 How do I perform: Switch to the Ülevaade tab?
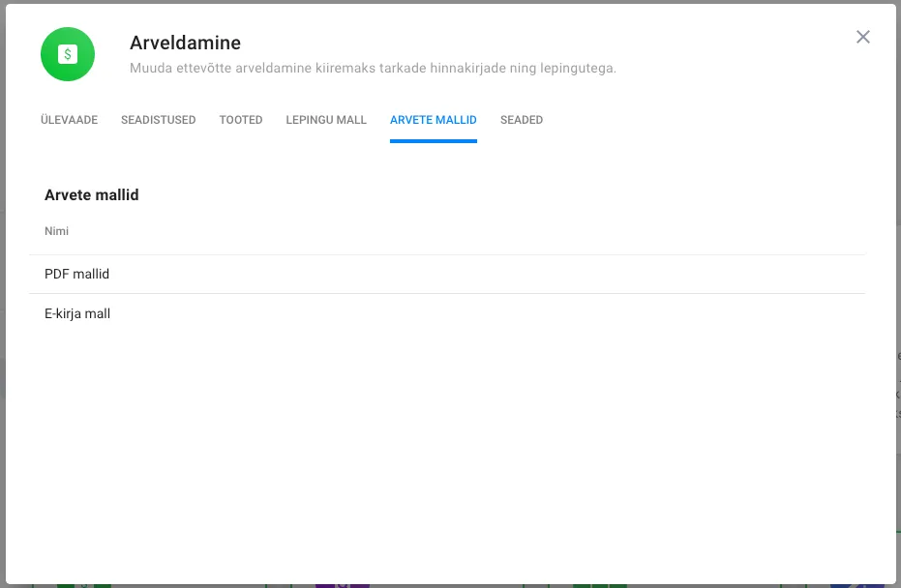coord(69,120)
